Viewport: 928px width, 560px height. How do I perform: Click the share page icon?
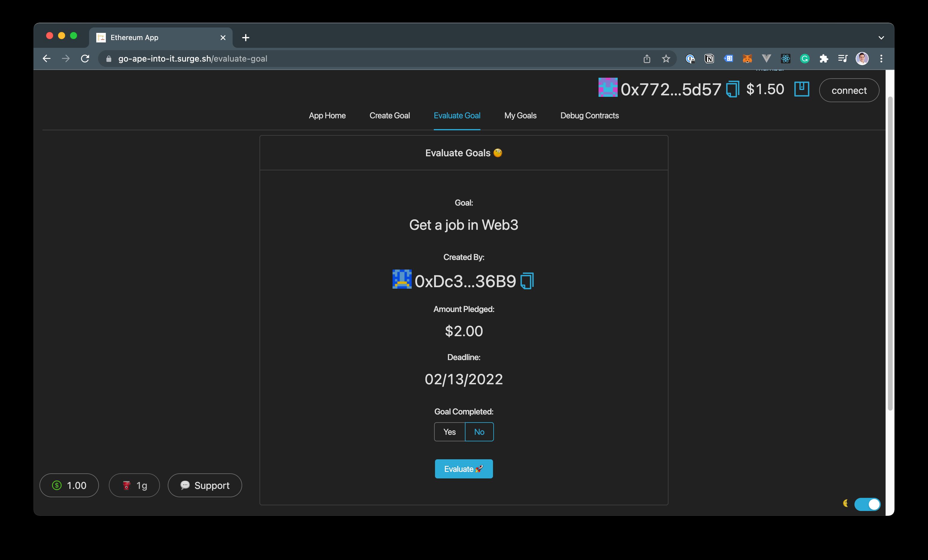point(647,58)
